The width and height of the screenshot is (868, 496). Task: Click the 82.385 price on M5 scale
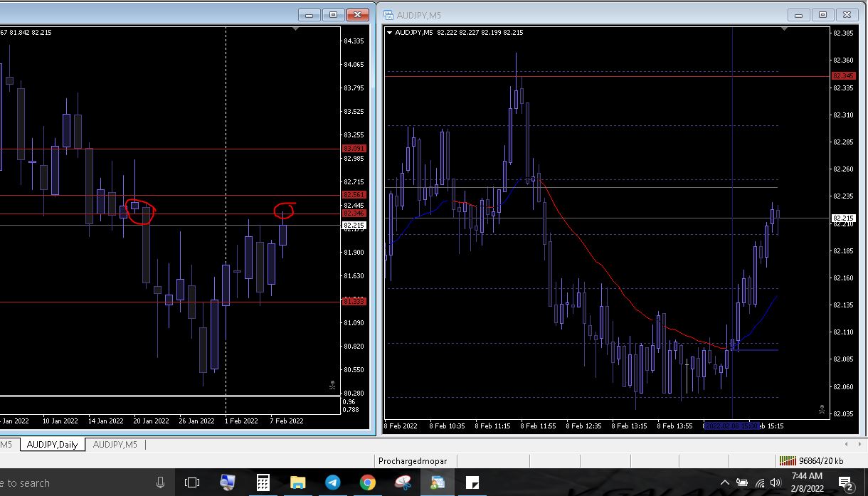pyautogui.click(x=843, y=33)
